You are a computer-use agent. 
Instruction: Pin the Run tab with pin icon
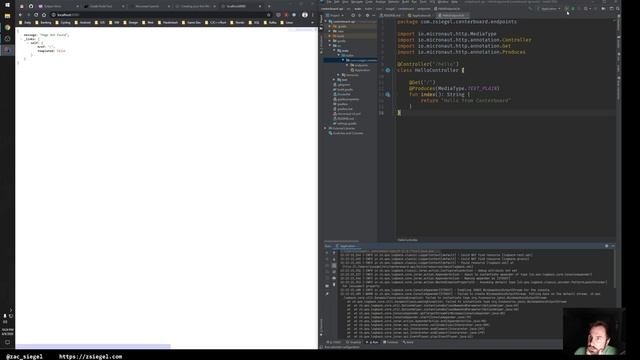tap(327, 293)
